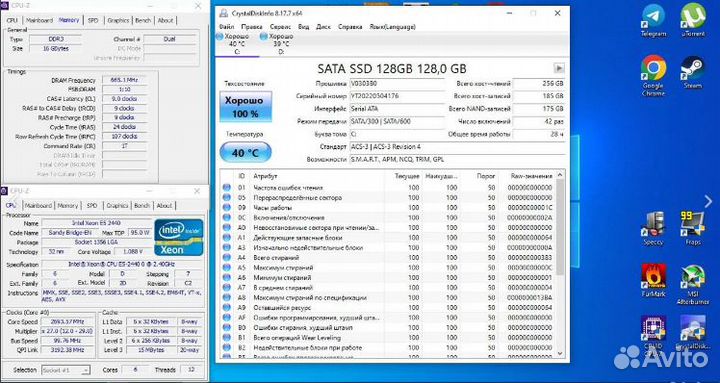Open Bench tab in lower CPU-Z window
720x383 pixels.
141,205
